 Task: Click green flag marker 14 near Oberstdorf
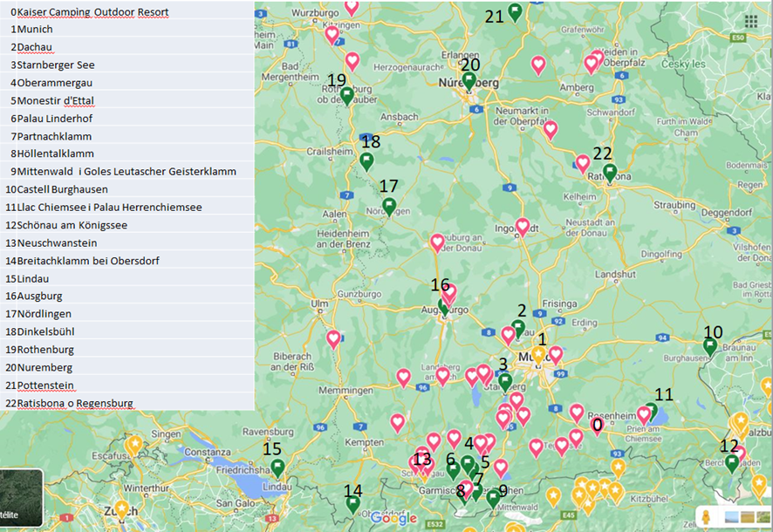[352, 503]
